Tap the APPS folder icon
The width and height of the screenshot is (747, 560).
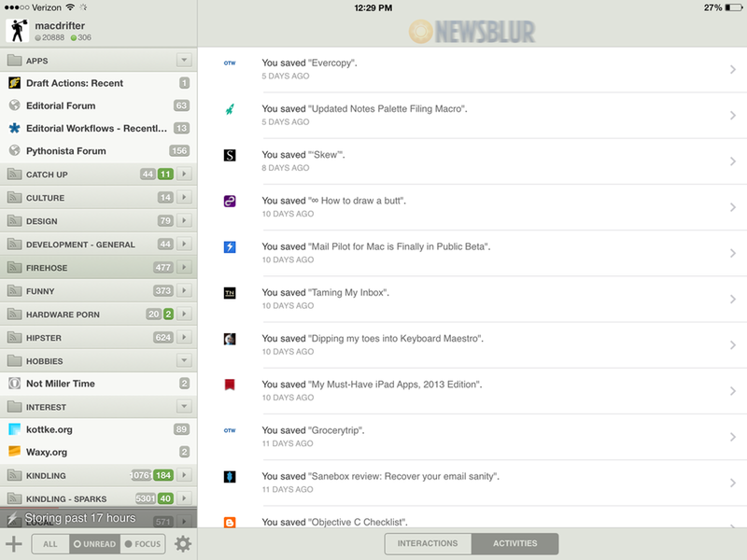coord(15,61)
